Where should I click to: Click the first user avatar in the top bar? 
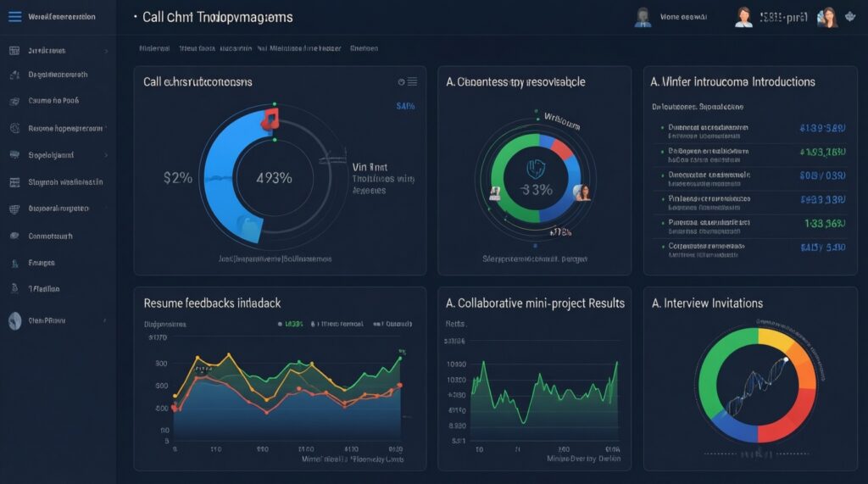click(x=643, y=18)
